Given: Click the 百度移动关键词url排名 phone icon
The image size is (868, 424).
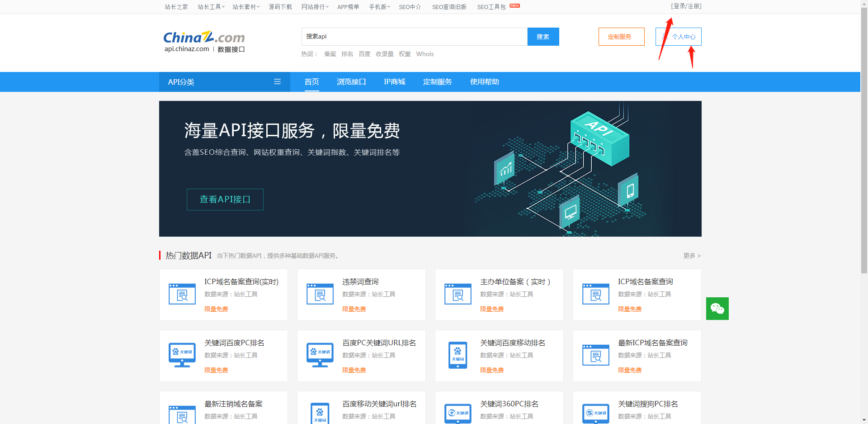Looking at the screenshot, I should point(320,414).
